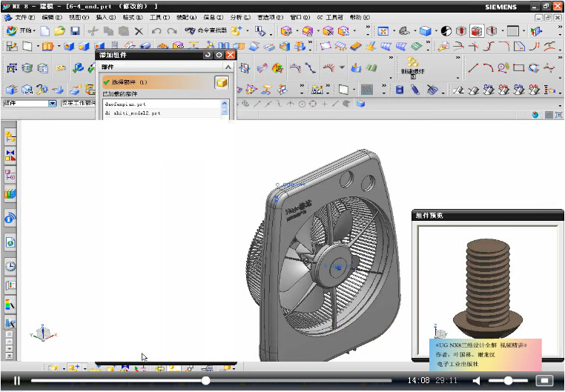565x392 pixels.
Task: Open the Part Navigator sidebar tab
Action: [x=10, y=175]
